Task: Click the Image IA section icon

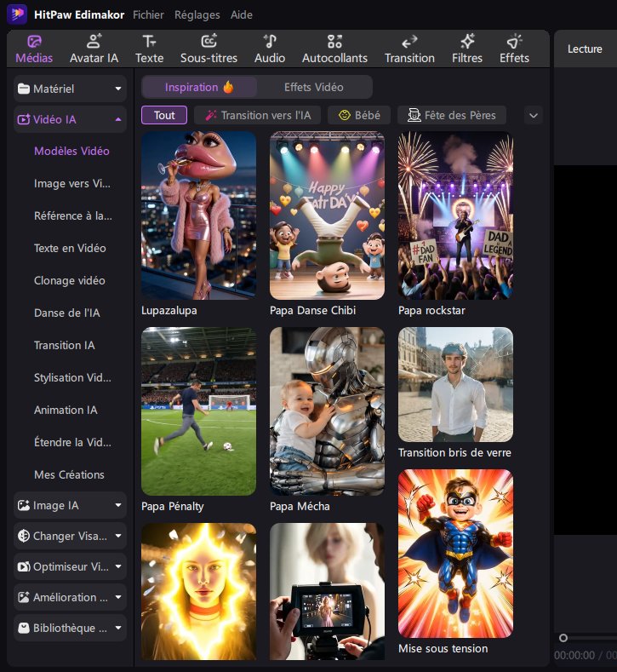Action: (x=24, y=505)
